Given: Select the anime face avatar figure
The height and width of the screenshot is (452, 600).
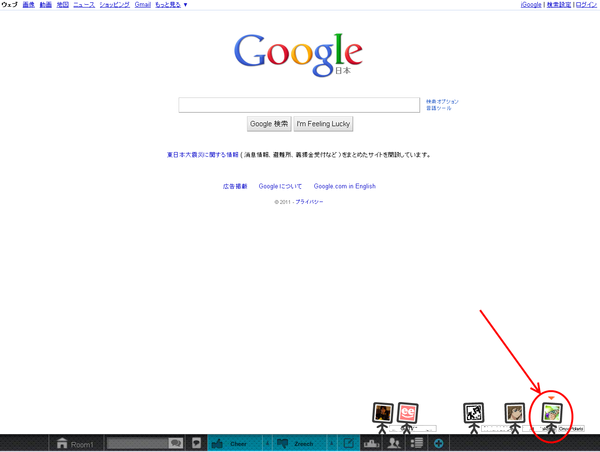Looking at the screenshot, I should 514,417.
